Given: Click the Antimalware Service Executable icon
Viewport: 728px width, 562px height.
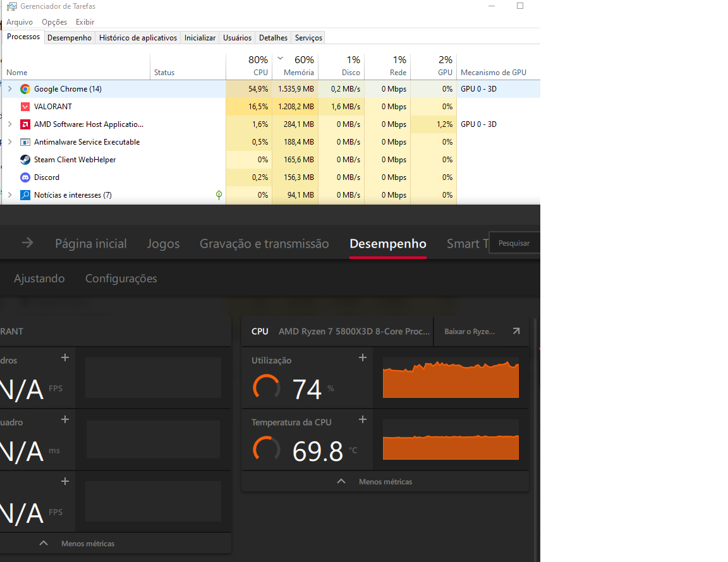Looking at the screenshot, I should (25, 142).
